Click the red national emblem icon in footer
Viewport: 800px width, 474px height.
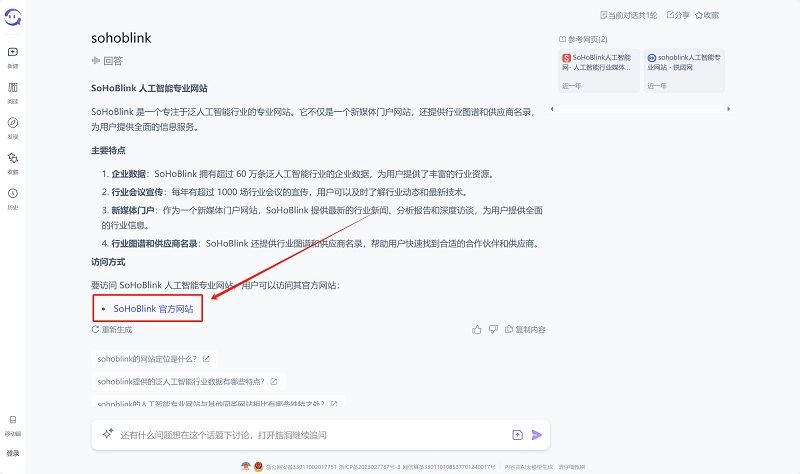(x=258, y=466)
